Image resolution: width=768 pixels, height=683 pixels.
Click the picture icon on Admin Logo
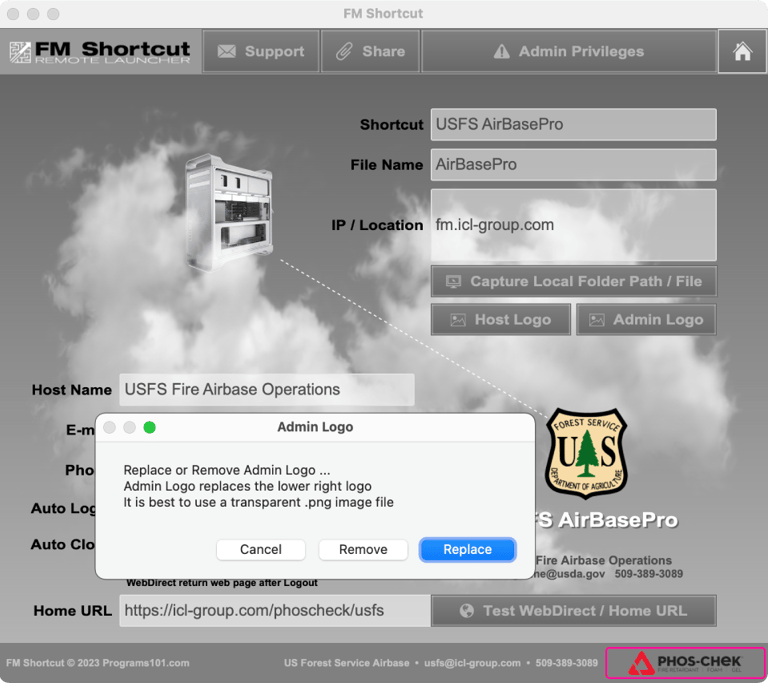(597, 320)
